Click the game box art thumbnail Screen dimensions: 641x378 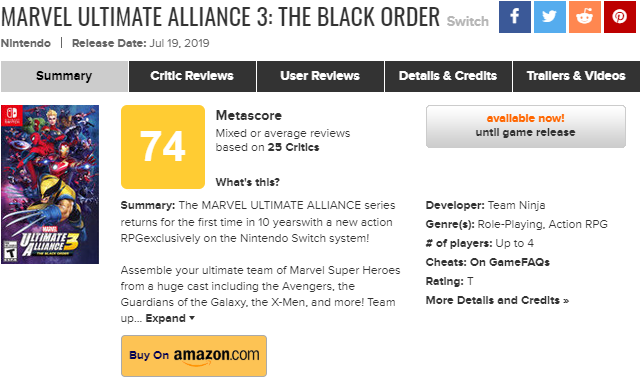(x=50, y=184)
